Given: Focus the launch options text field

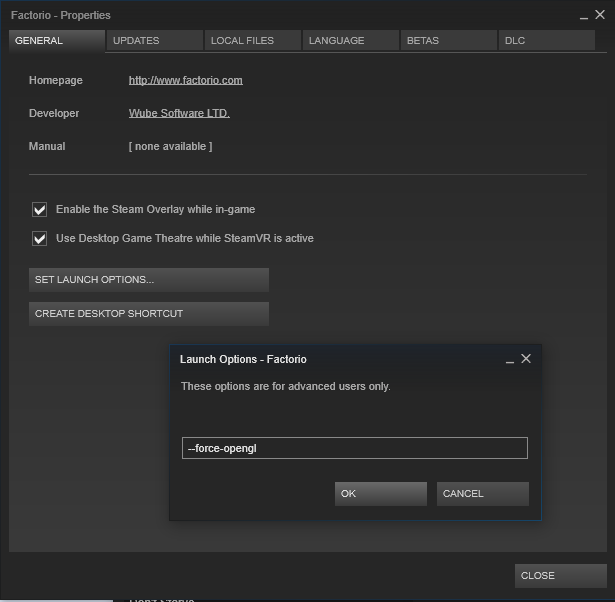Looking at the screenshot, I should click(x=354, y=448).
